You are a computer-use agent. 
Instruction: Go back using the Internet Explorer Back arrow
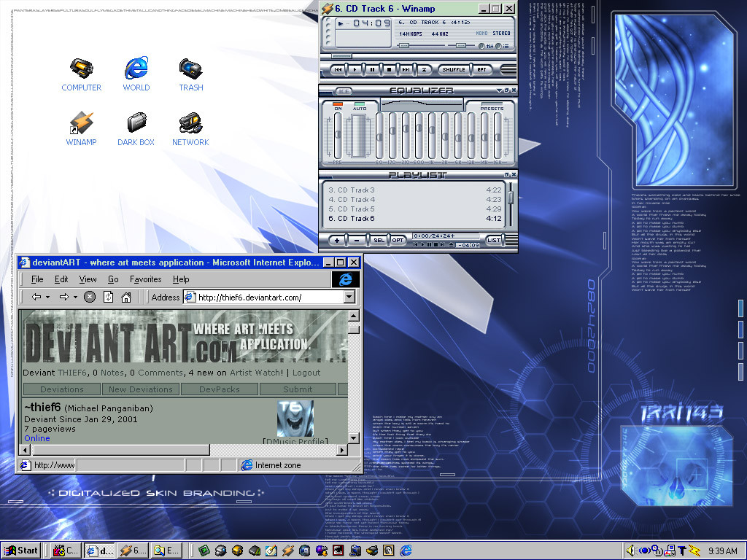coord(36,297)
